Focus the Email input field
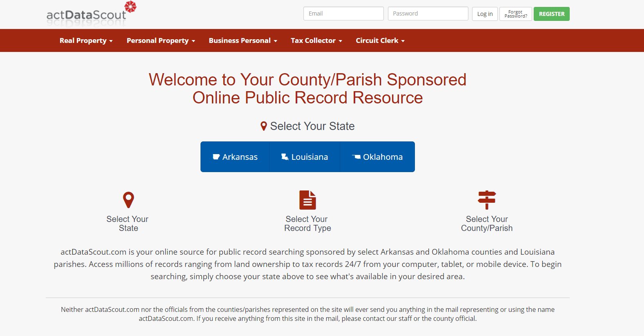 click(343, 13)
